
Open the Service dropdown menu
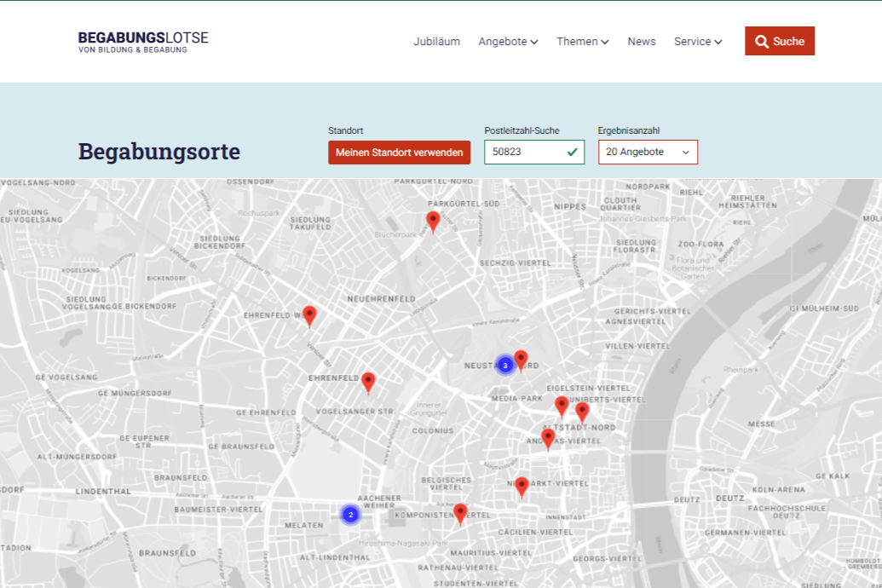697,41
